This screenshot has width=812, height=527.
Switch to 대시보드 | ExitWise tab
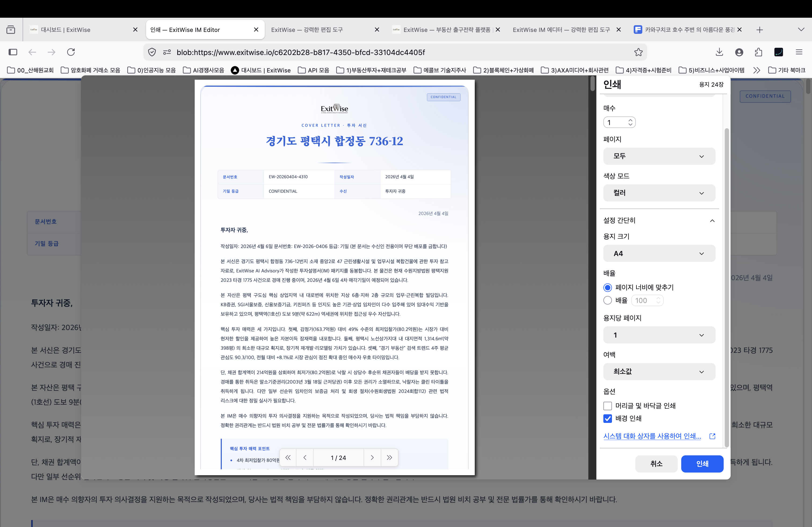[66, 30]
